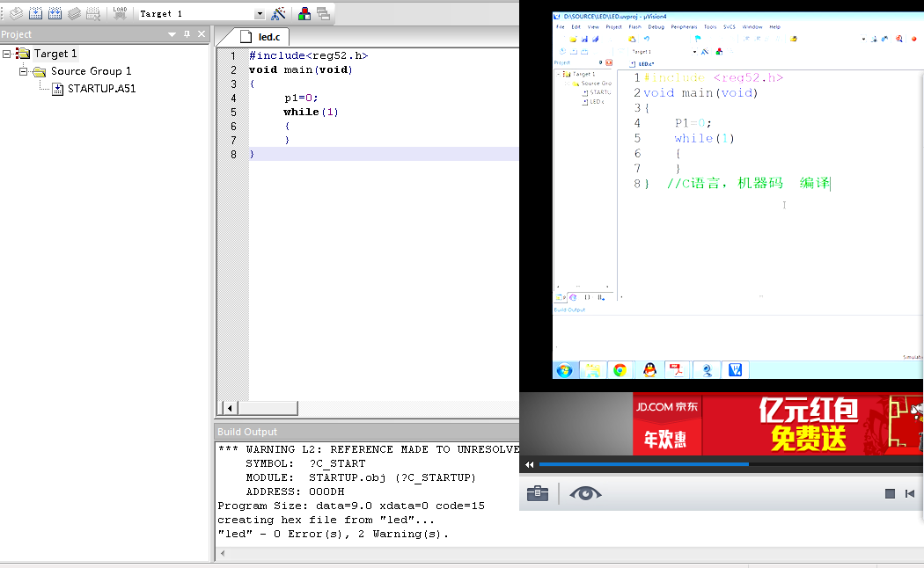Click the JD.COM red advertisement banner
The image size is (924, 568).
778,424
